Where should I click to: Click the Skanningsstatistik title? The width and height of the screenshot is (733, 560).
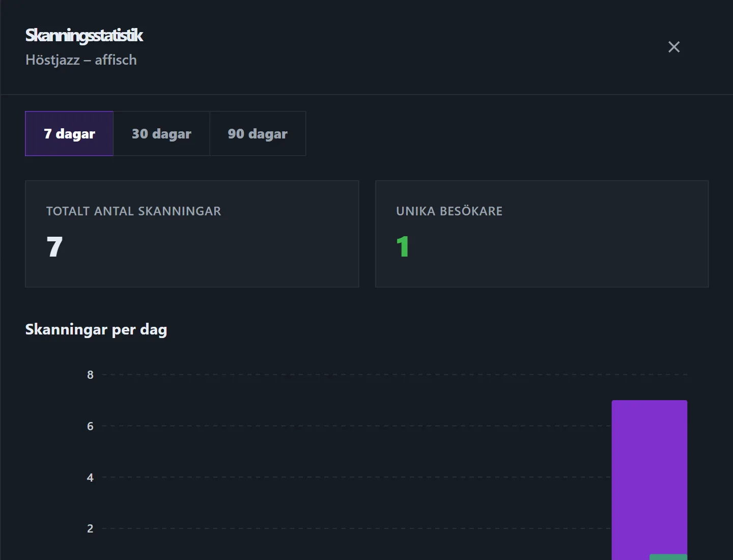(x=84, y=36)
